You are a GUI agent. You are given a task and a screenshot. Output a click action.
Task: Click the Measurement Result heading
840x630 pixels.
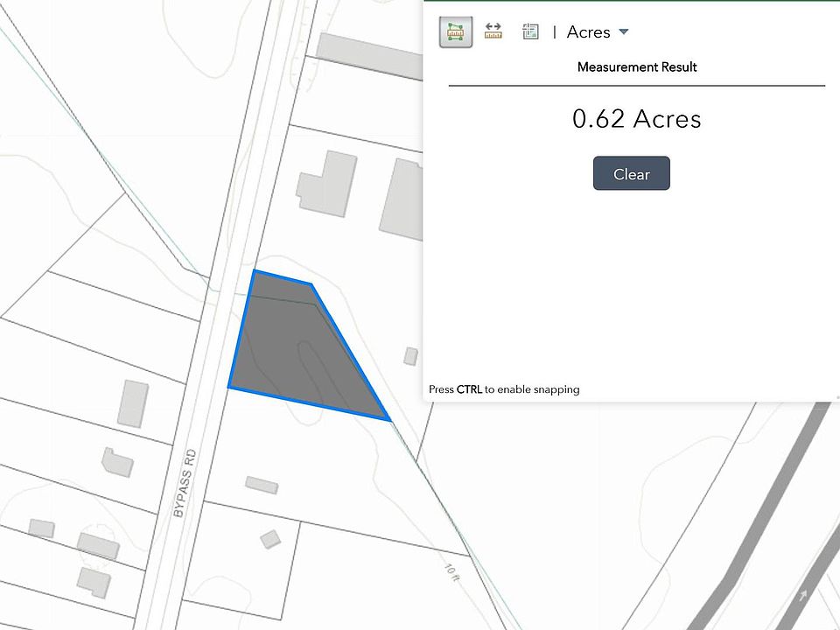pyautogui.click(x=637, y=67)
